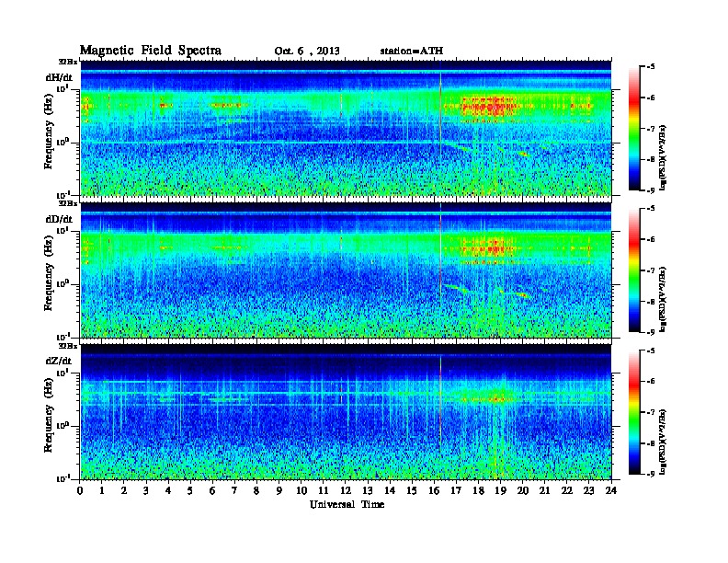Click hour tick label 0 on time axis

tap(80, 490)
